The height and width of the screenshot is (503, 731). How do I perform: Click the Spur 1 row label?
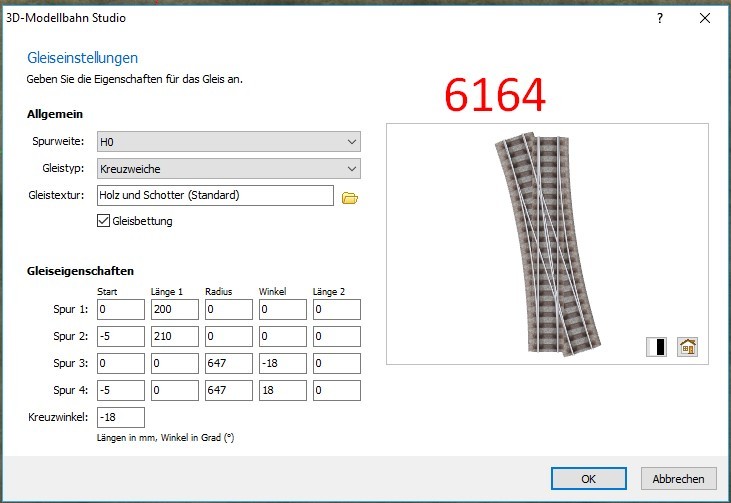pos(70,310)
